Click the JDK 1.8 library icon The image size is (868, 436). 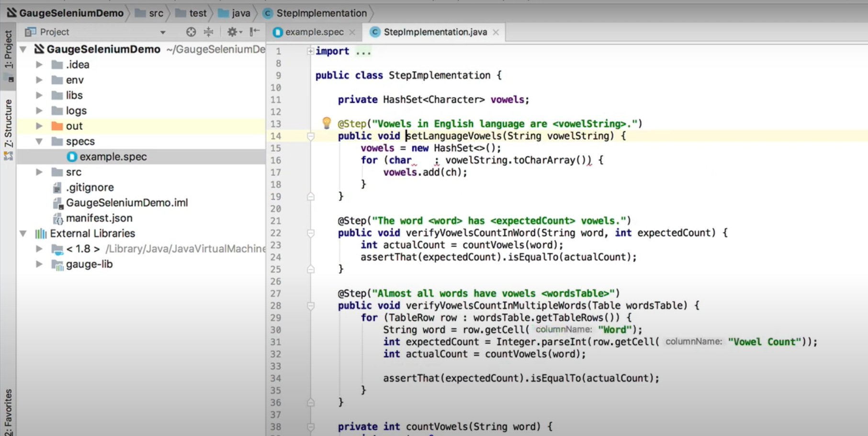pos(57,249)
